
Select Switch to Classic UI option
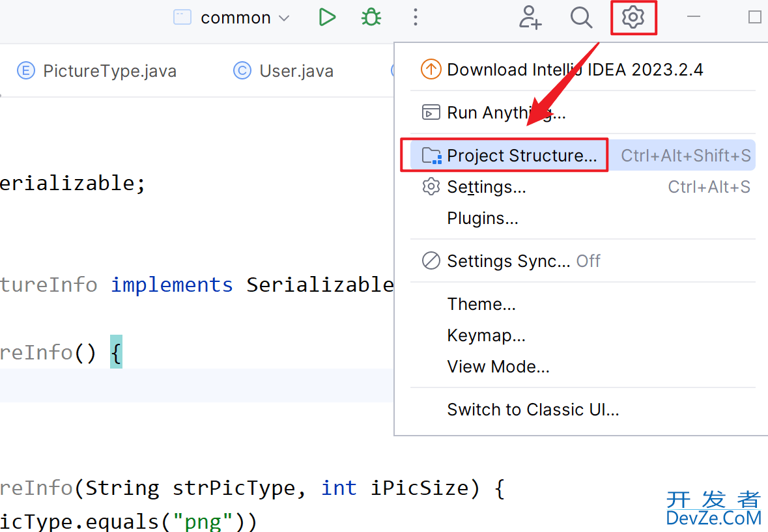582,410
